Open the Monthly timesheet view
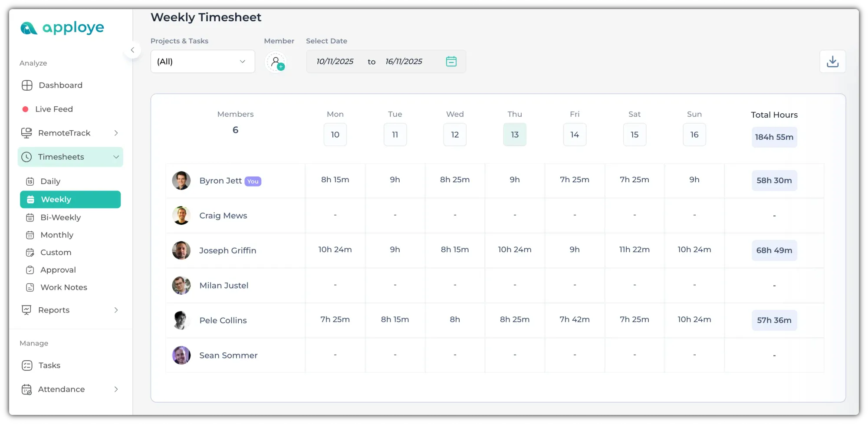Viewport: 868px width, 424px height. (x=56, y=235)
